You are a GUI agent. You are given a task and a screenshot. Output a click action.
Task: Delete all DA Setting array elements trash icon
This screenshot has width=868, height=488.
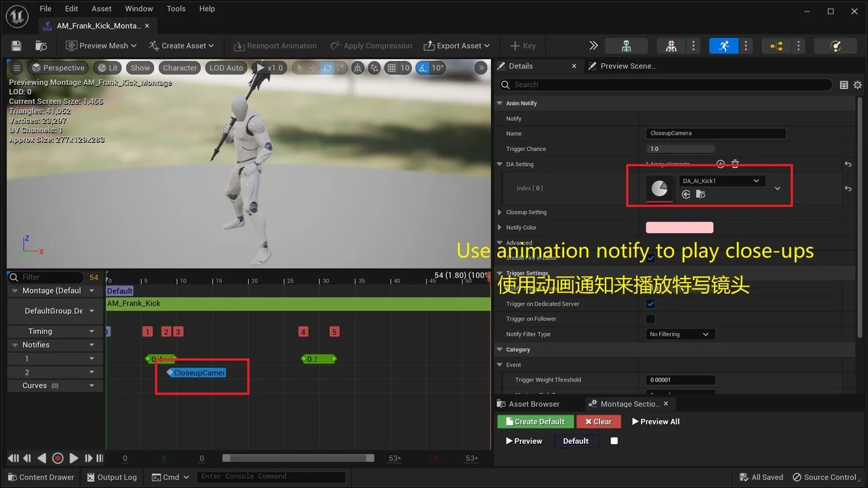[x=735, y=164]
